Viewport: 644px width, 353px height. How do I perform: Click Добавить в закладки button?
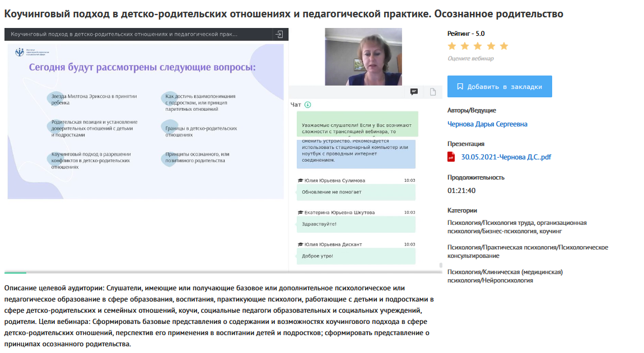pos(500,87)
